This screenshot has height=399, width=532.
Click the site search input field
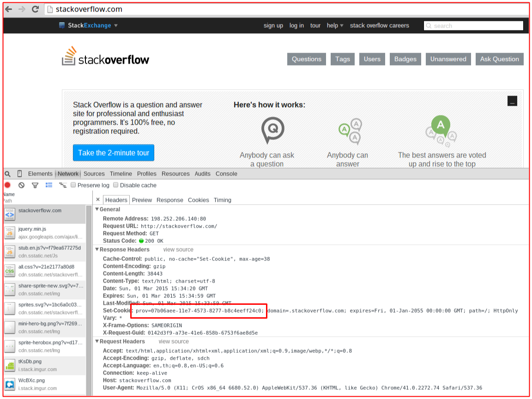pos(473,25)
